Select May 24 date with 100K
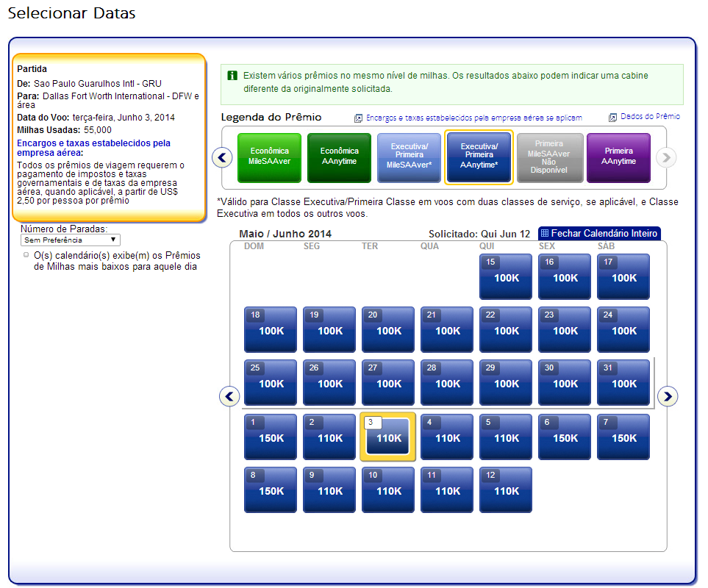Screen dimensions: 708x588 pos(623,329)
